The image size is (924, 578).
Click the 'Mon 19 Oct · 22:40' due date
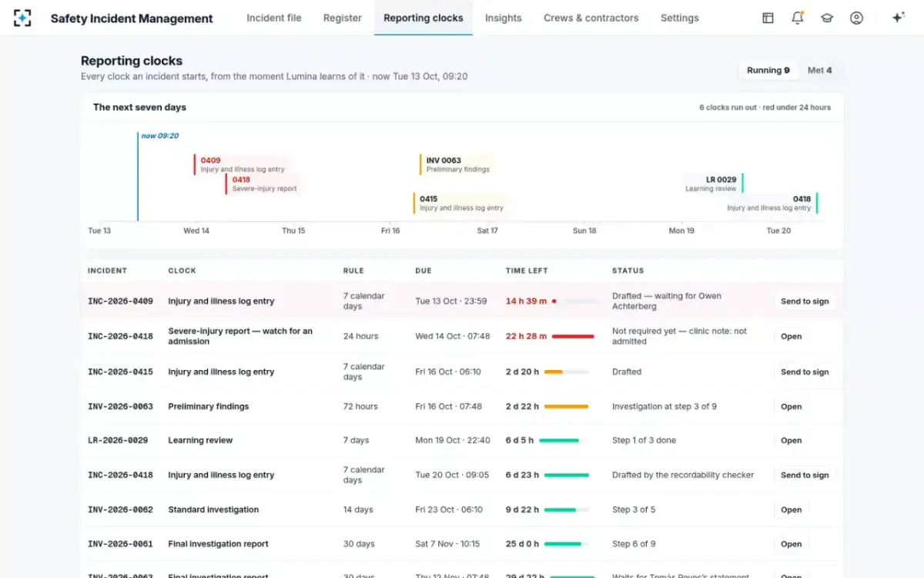pyautogui.click(x=453, y=441)
